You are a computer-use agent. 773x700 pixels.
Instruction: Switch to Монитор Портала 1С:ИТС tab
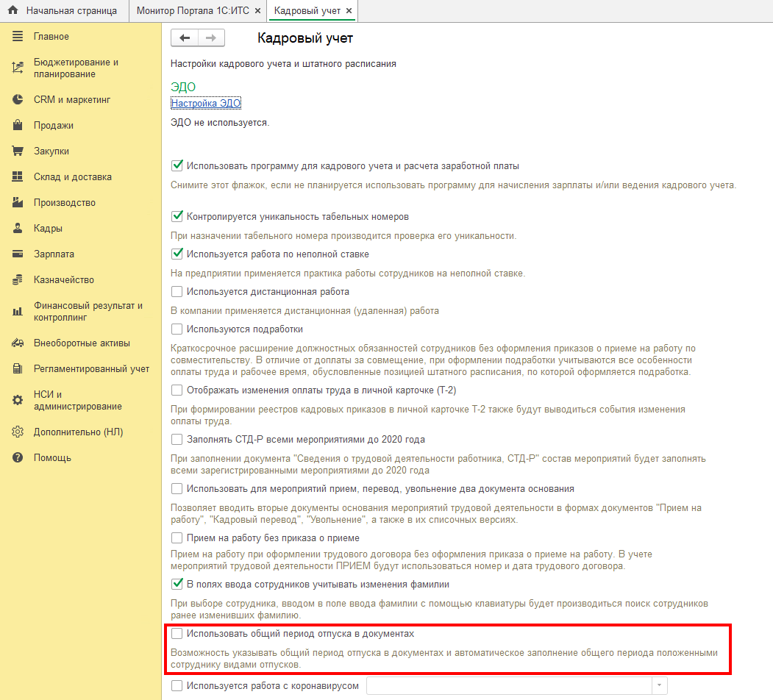(x=193, y=11)
